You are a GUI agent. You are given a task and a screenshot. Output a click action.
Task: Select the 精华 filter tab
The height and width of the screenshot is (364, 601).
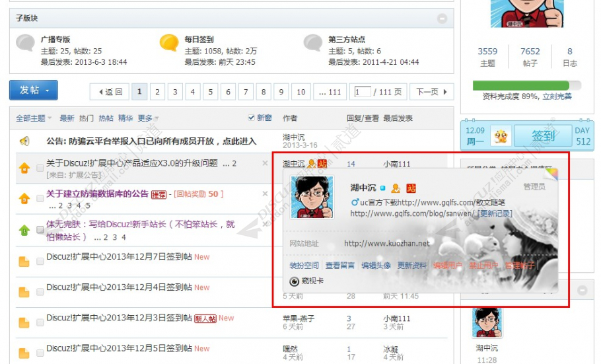125,118
